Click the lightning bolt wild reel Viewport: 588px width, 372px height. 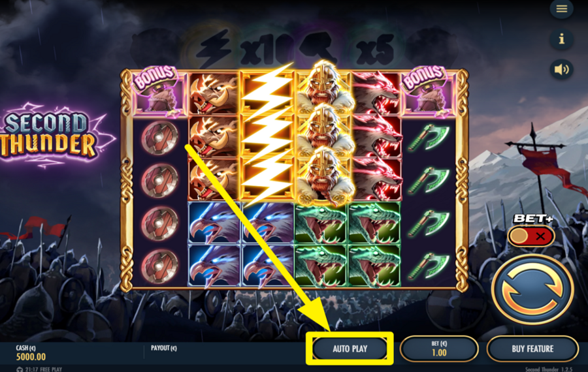point(267,135)
